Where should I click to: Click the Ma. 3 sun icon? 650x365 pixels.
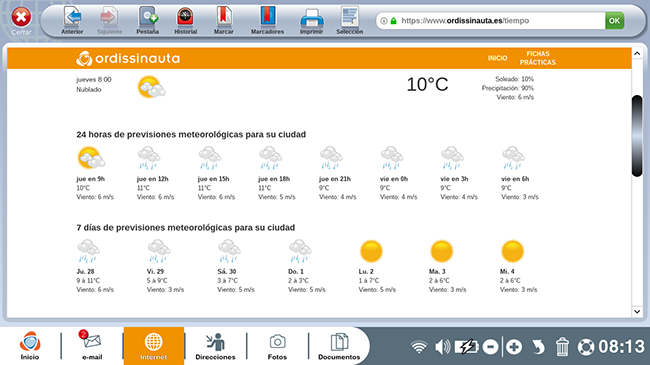(x=441, y=251)
